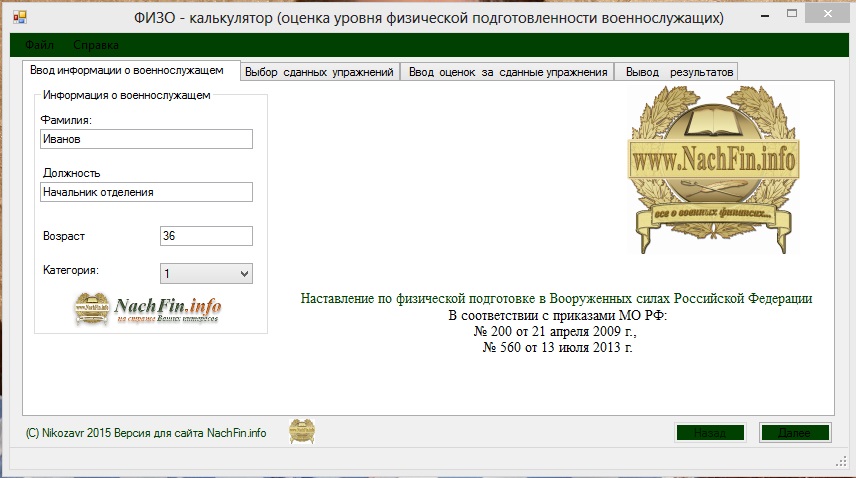Viewport: 856px width, 478px height.
Task: Click the NachFin.info logo under Категория
Action: click(x=148, y=309)
